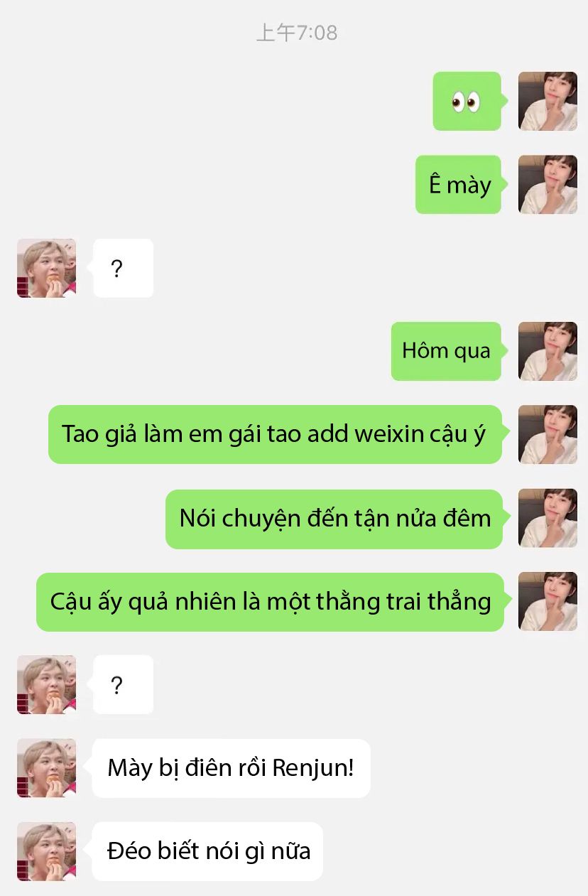Open avatar next to the weixin message

coord(548,434)
